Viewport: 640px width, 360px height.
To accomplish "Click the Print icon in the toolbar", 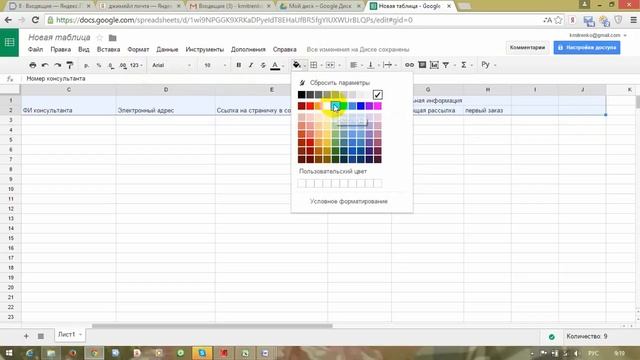I will [33, 65].
